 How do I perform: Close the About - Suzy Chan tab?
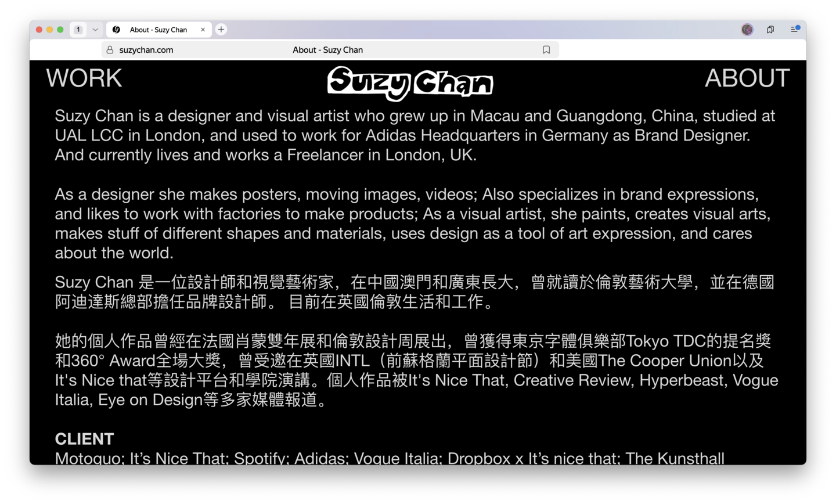pos(203,30)
